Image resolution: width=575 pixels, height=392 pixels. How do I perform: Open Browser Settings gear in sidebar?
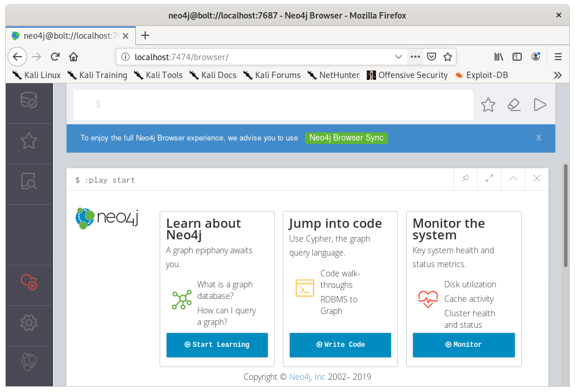(x=28, y=323)
